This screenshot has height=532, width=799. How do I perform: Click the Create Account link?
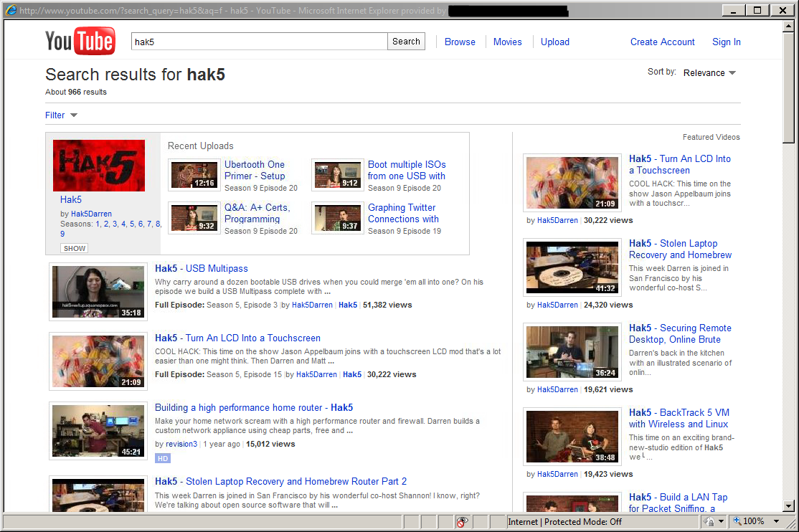coord(663,42)
